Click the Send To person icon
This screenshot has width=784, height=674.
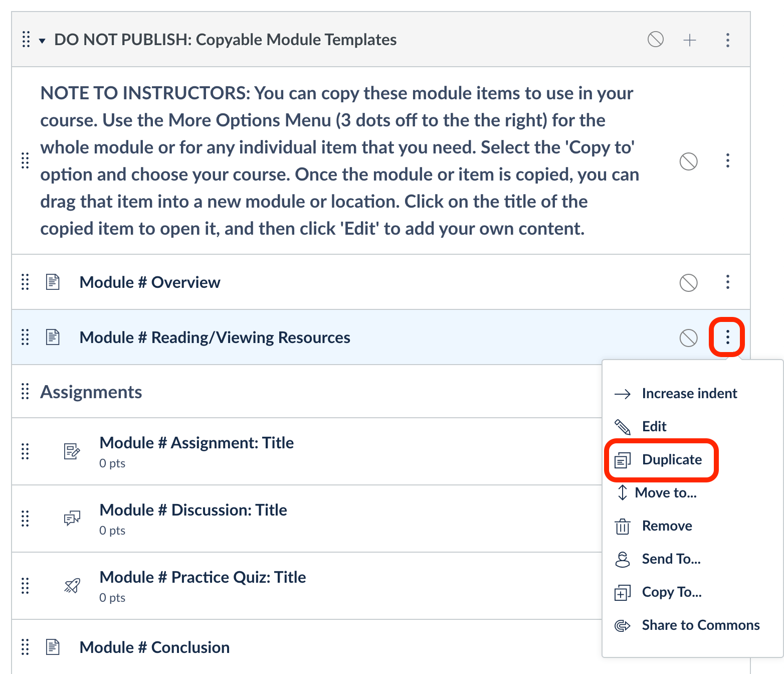(622, 559)
